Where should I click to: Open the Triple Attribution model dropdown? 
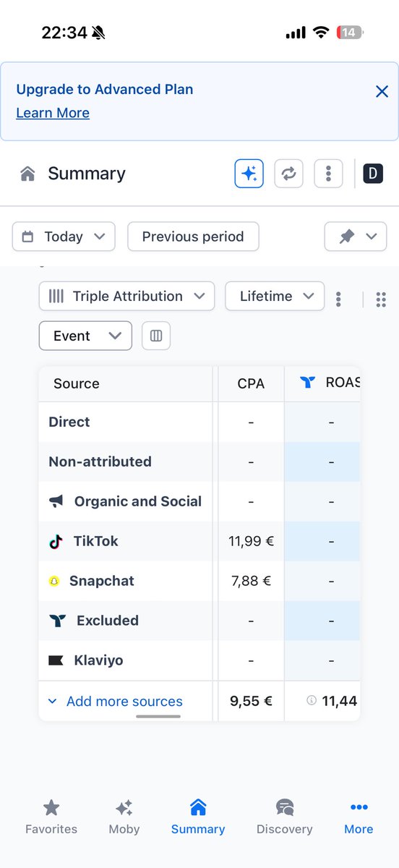click(x=126, y=296)
